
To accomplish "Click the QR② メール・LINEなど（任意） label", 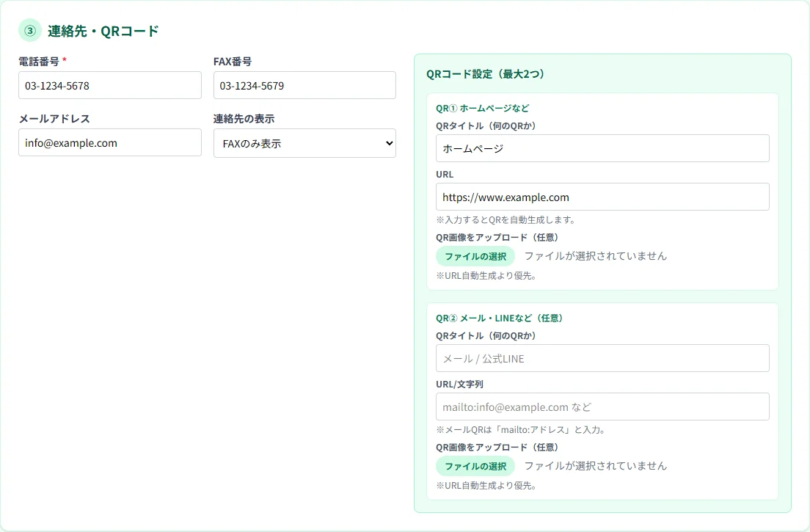I will pyautogui.click(x=499, y=318).
